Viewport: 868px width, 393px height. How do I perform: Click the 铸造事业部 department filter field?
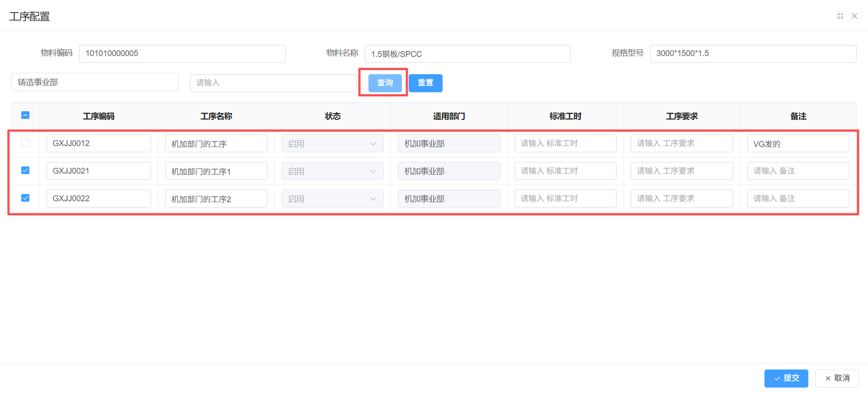(x=95, y=82)
